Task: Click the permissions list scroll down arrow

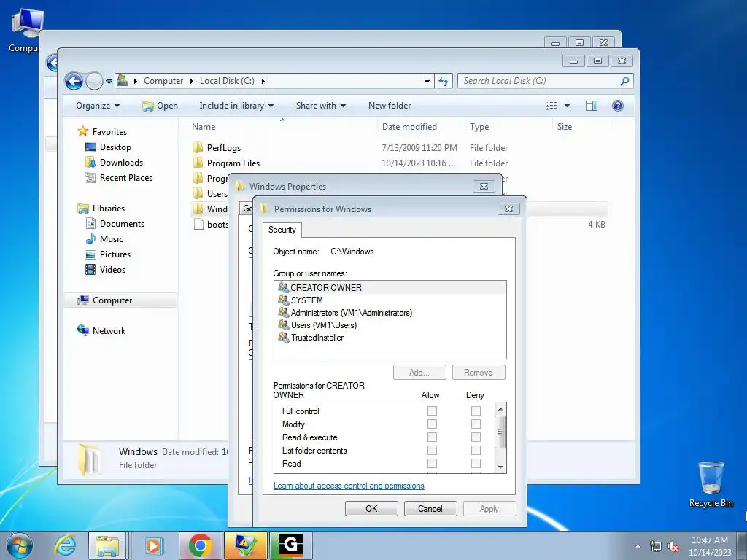Action: tap(500, 467)
